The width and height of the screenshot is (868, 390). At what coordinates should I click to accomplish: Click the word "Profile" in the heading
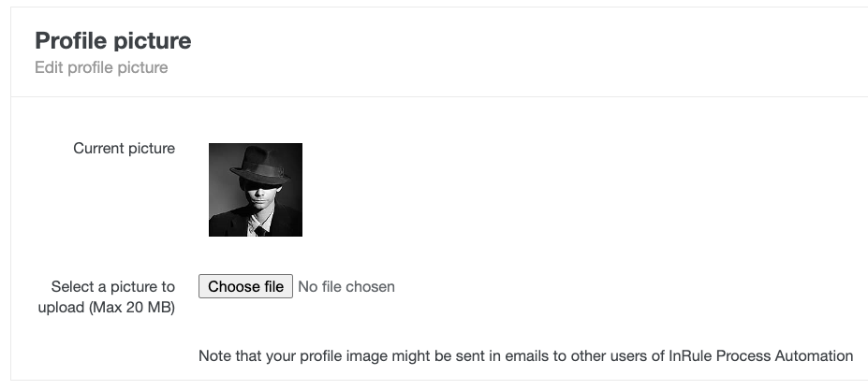70,41
